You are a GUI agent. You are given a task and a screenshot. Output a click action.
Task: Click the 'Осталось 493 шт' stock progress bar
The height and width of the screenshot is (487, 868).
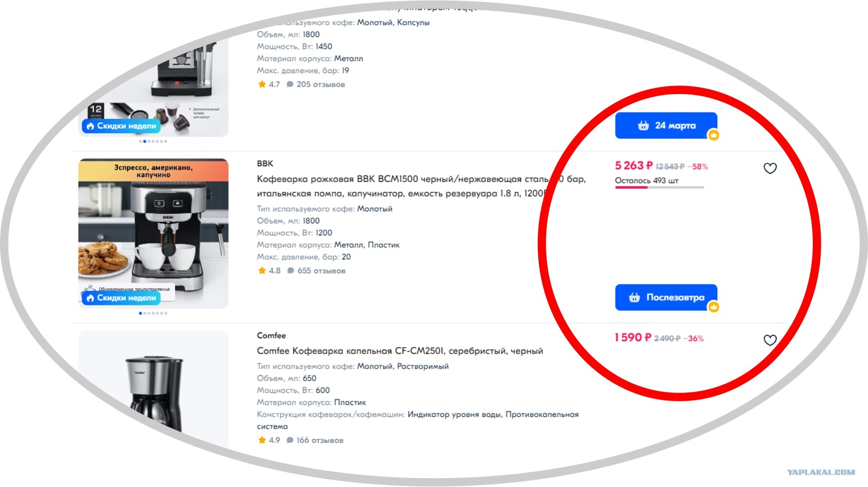tap(659, 188)
